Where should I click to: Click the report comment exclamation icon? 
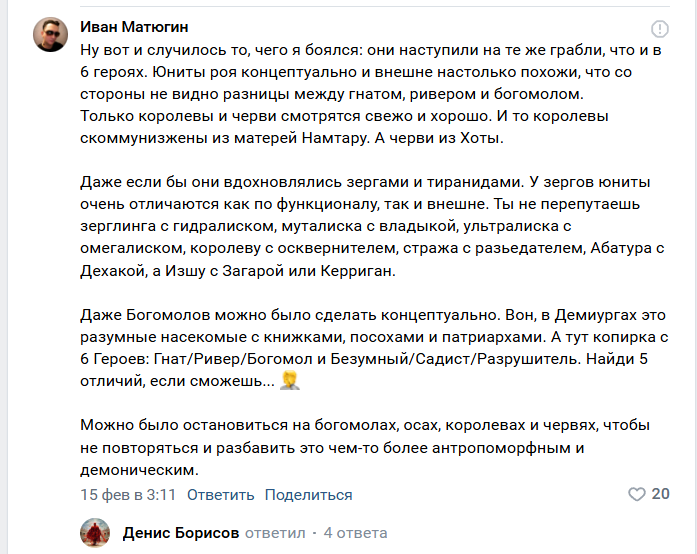point(660,29)
